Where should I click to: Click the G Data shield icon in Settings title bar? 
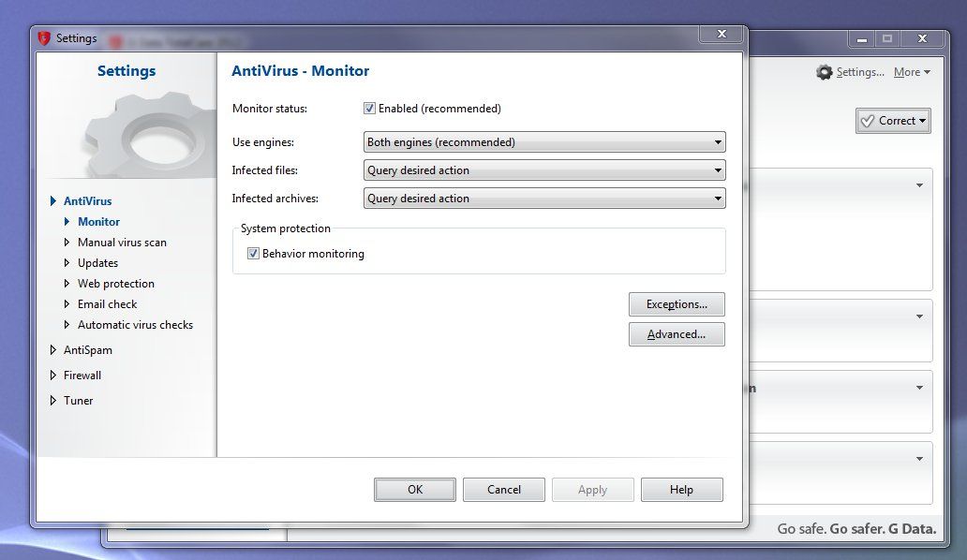pyautogui.click(x=44, y=38)
